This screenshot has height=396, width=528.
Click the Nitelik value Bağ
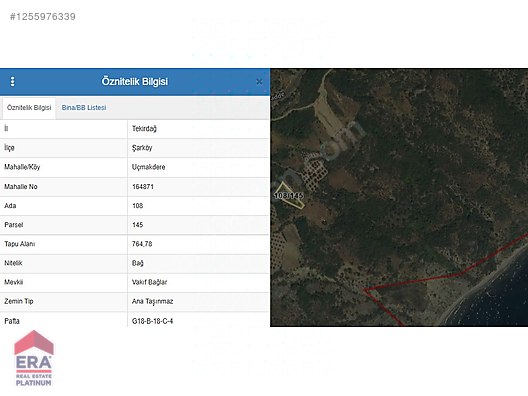(137, 263)
